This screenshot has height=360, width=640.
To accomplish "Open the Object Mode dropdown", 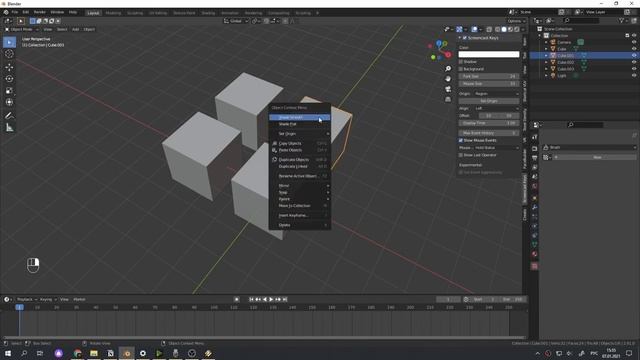I will coord(22,29).
